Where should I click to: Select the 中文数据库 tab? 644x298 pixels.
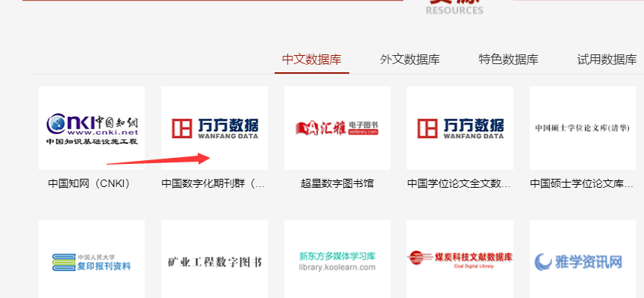point(312,60)
